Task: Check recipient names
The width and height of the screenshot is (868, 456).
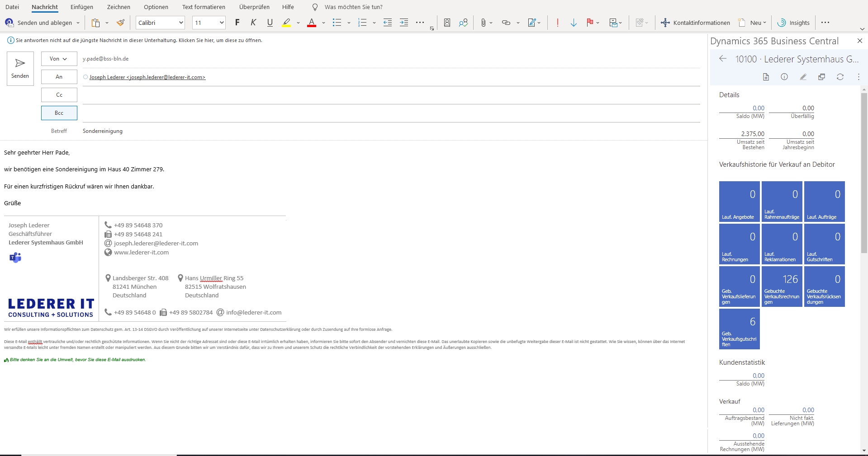Action: tap(463, 23)
